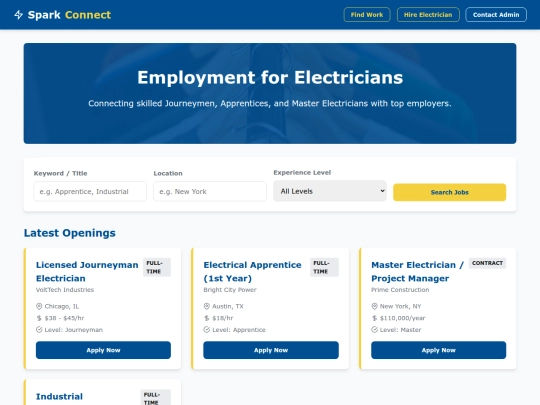Open the Industrial job title at the bottom
The width and height of the screenshot is (540, 405).
(59, 396)
